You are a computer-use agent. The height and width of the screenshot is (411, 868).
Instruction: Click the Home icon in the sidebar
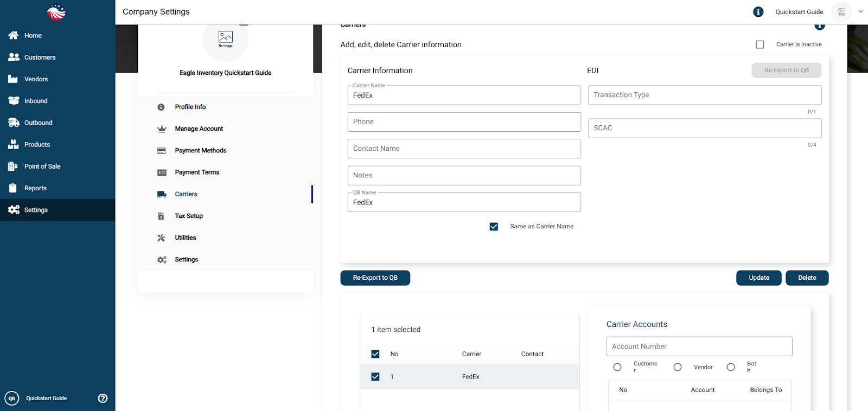(x=14, y=35)
